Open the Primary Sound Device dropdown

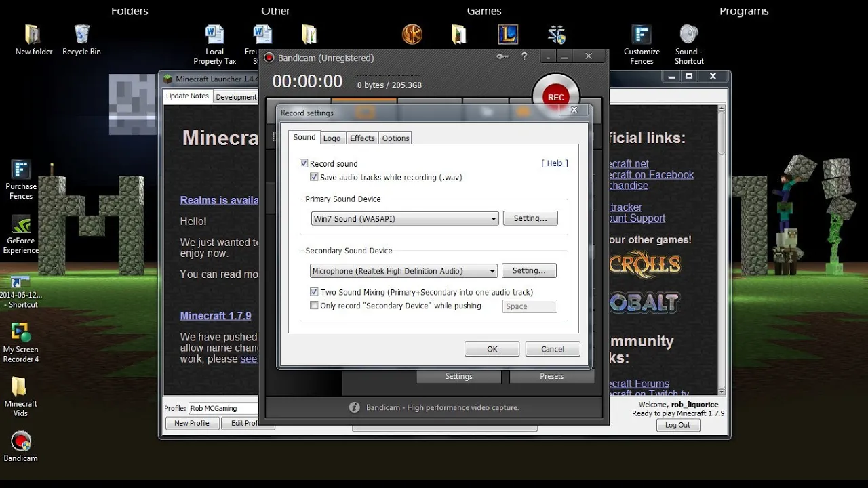coord(405,219)
